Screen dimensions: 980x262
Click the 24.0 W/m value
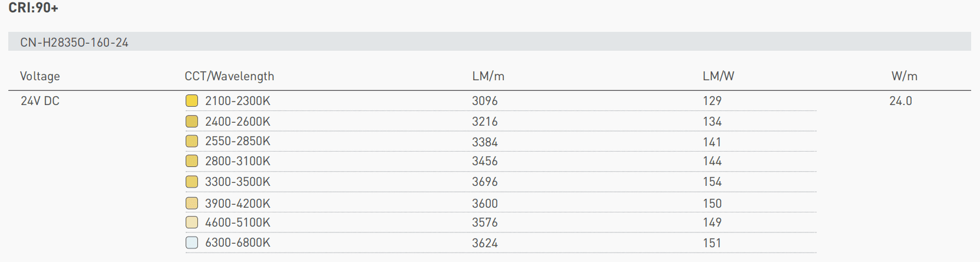pyautogui.click(x=900, y=101)
